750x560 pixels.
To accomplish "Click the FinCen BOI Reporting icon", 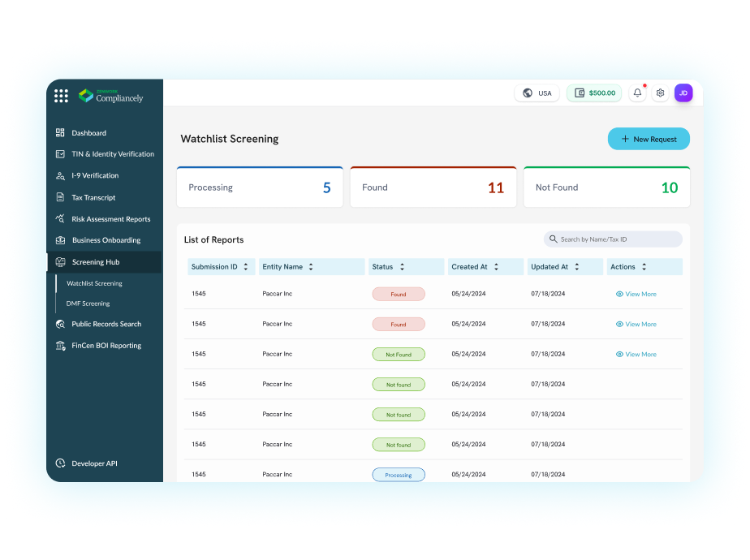I will coord(60,346).
